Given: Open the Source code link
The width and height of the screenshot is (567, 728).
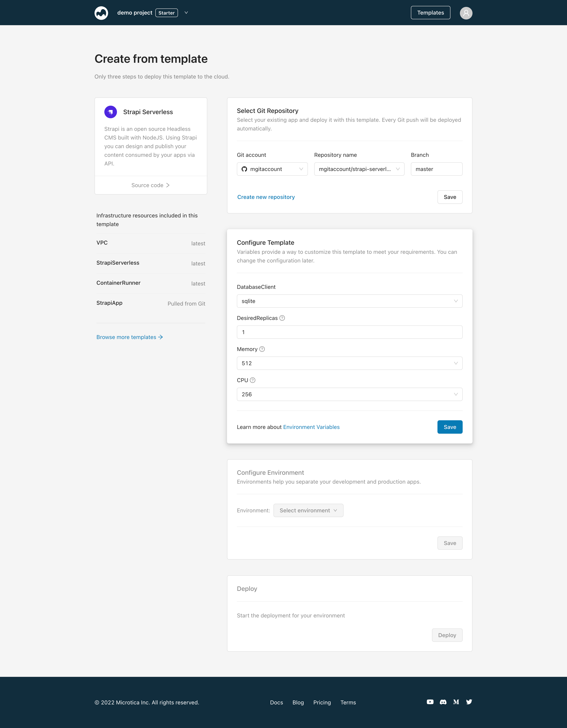Looking at the screenshot, I should click(151, 185).
